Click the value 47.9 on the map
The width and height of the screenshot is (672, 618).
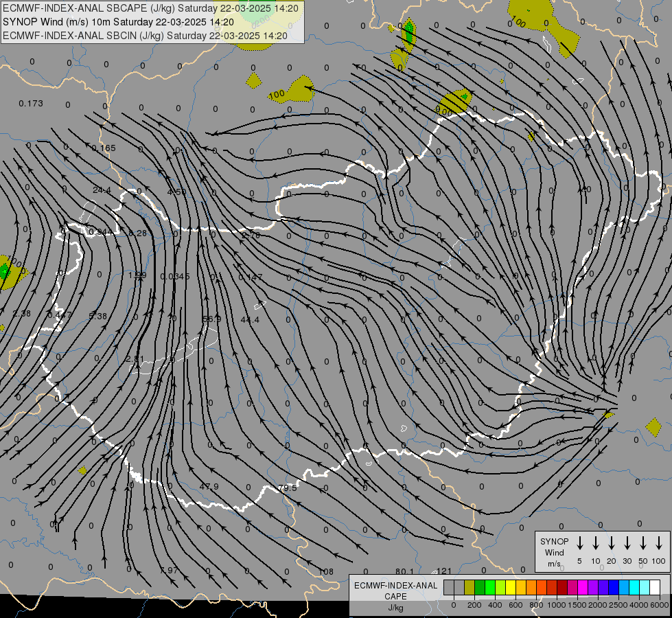click(209, 486)
